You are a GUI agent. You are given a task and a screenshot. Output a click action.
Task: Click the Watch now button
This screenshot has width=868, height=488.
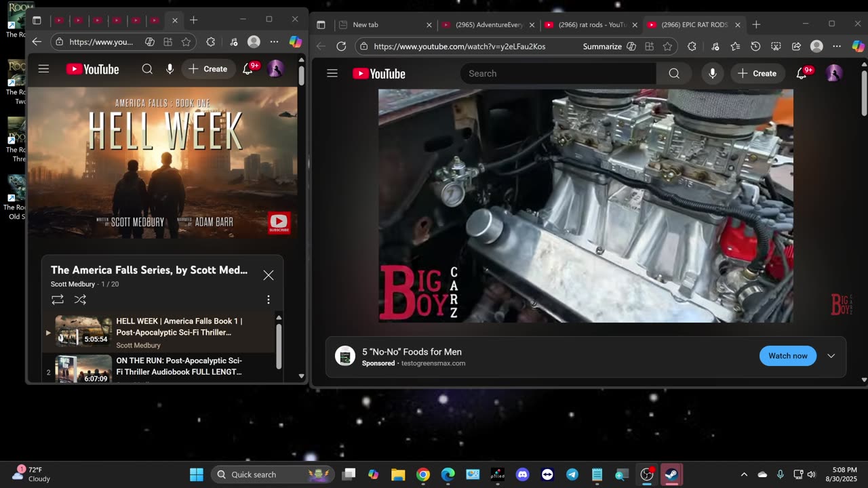787,356
